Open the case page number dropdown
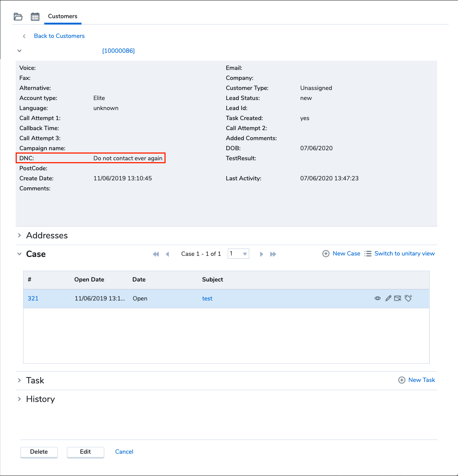The width and height of the screenshot is (458, 476). (238, 254)
